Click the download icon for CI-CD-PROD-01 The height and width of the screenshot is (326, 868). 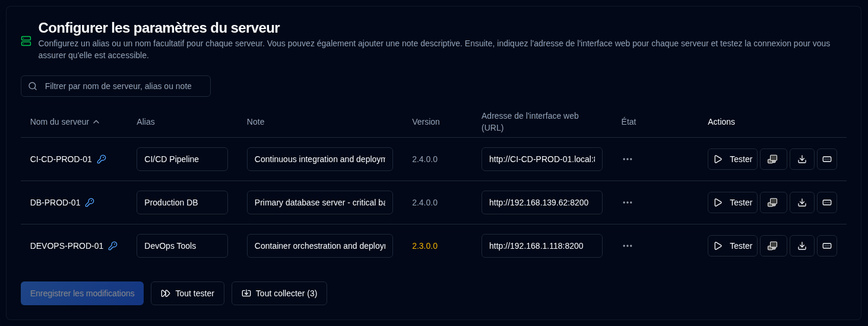pos(802,159)
